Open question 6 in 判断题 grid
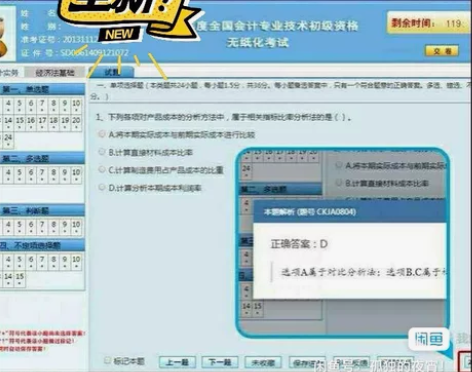 pyautogui.click(x=31, y=227)
